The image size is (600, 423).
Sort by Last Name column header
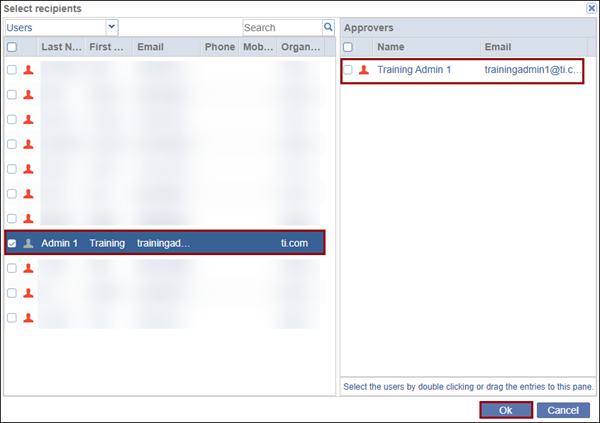pos(59,47)
